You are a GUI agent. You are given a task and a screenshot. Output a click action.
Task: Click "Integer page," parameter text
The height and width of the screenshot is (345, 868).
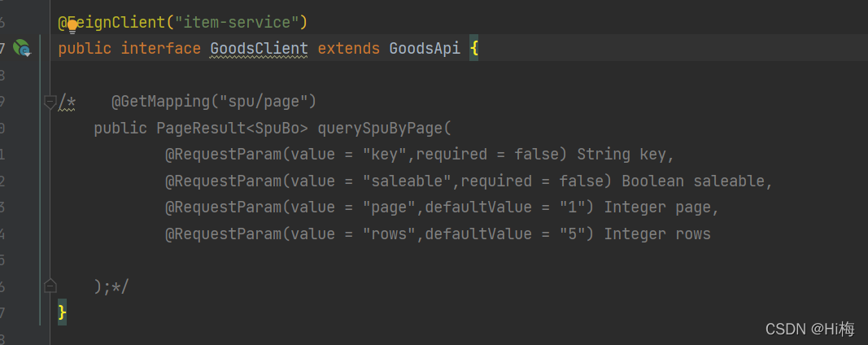tap(661, 207)
